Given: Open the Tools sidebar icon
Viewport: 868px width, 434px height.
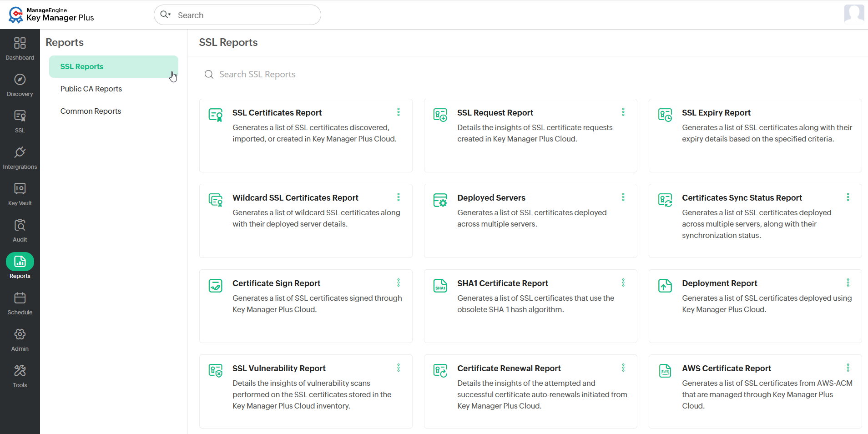Looking at the screenshot, I should (x=20, y=371).
